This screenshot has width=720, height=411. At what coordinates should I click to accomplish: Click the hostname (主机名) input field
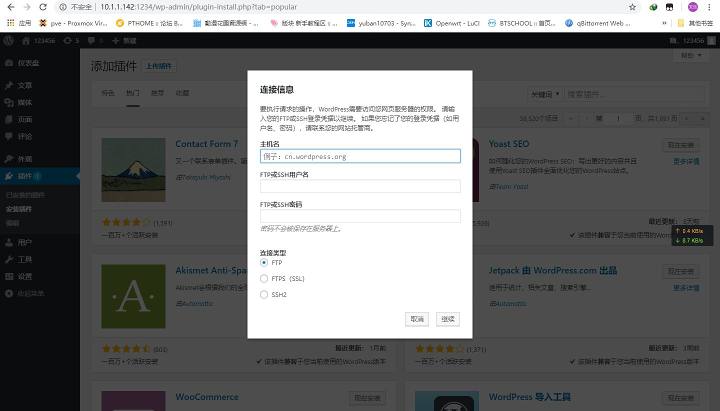click(360, 156)
